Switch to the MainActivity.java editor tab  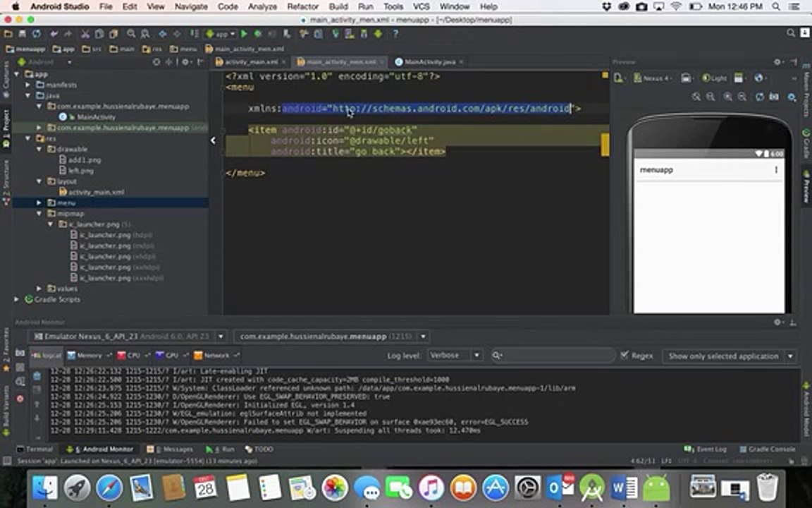[424, 62]
